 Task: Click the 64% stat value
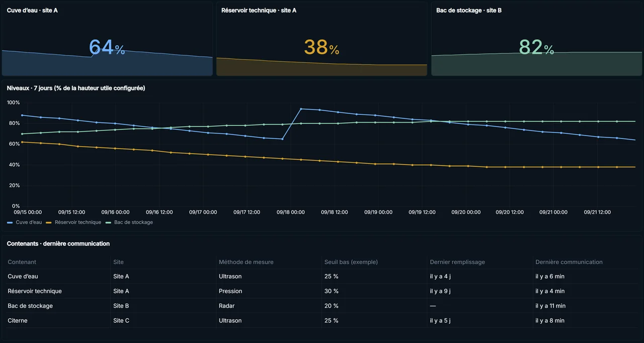(107, 47)
